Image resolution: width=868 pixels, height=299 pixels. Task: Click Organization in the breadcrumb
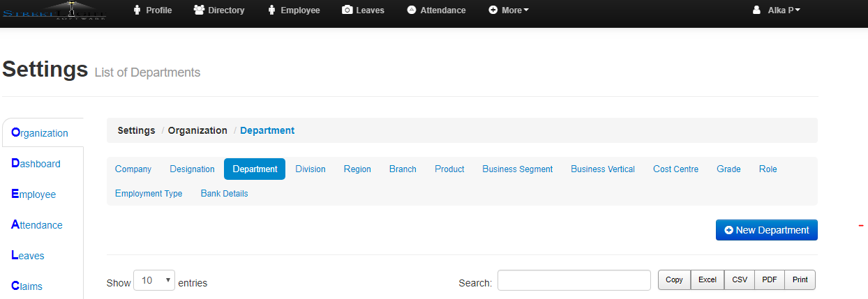point(197,130)
